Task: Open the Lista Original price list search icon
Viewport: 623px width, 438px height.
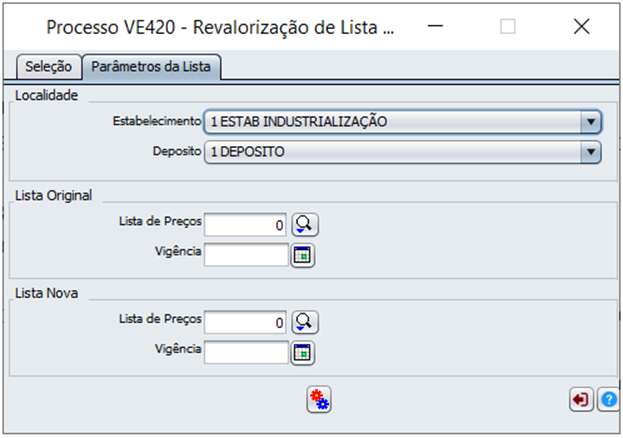Action: [305, 225]
